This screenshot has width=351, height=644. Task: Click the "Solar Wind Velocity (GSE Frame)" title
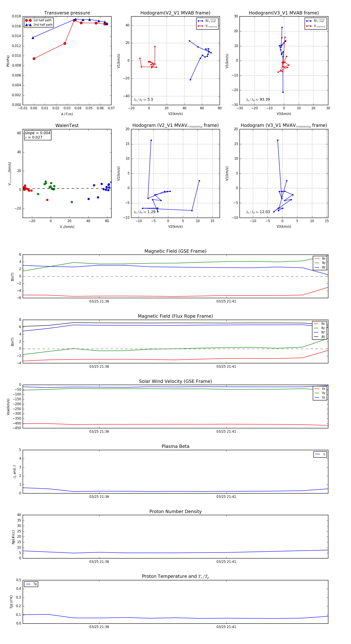[x=175, y=381]
